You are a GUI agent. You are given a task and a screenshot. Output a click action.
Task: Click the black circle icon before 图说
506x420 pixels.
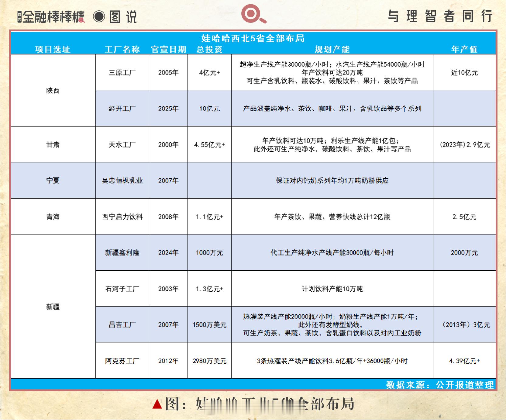click(99, 16)
